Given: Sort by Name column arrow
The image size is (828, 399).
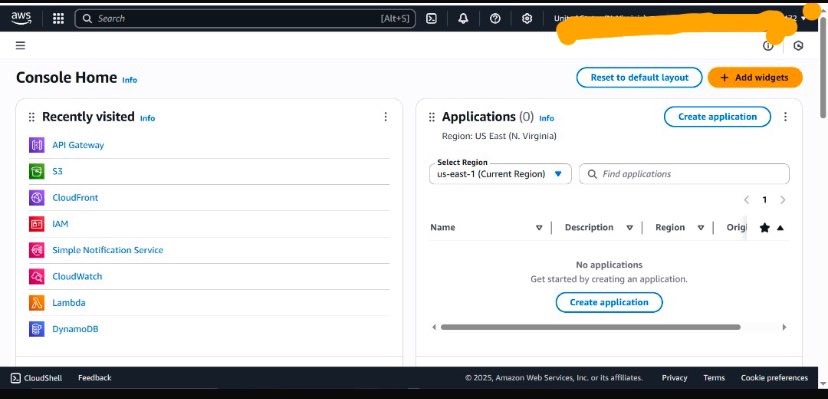Looking at the screenshot, I should tap(539, 227).
